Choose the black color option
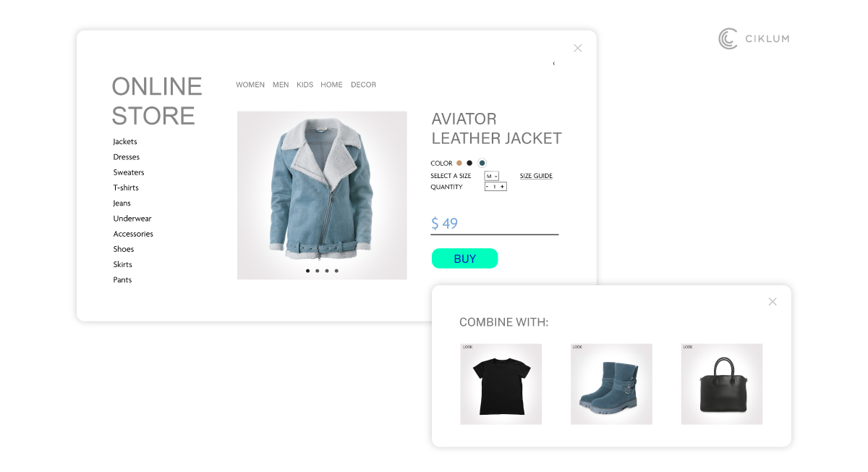 click(x=469, y=163)
